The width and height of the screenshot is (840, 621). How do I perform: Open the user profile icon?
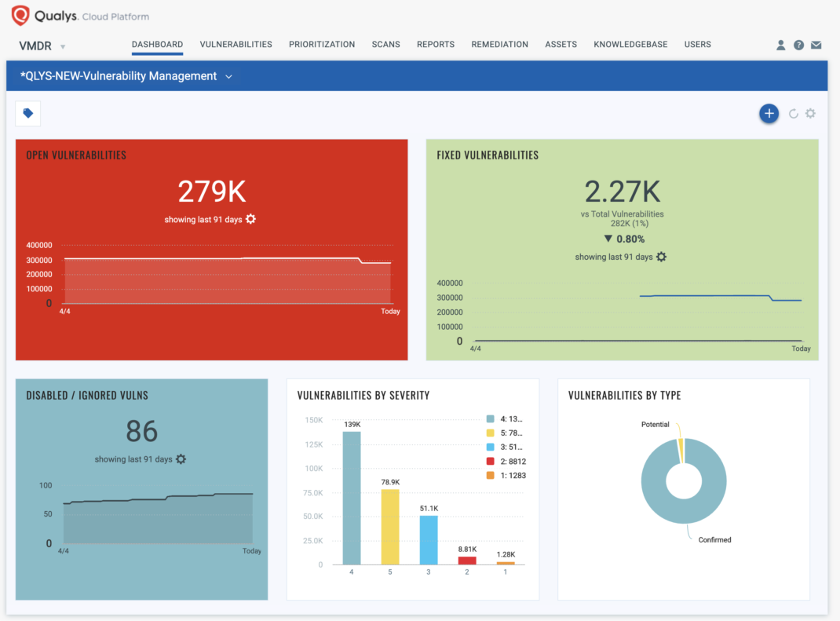pyautogui.click(x=780, y=45)
